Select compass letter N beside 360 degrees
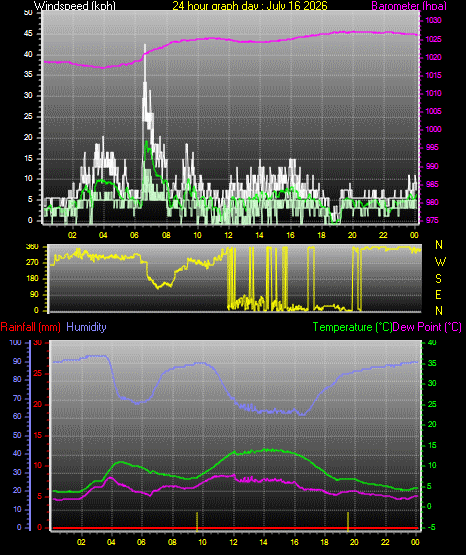 coord(439,245)
